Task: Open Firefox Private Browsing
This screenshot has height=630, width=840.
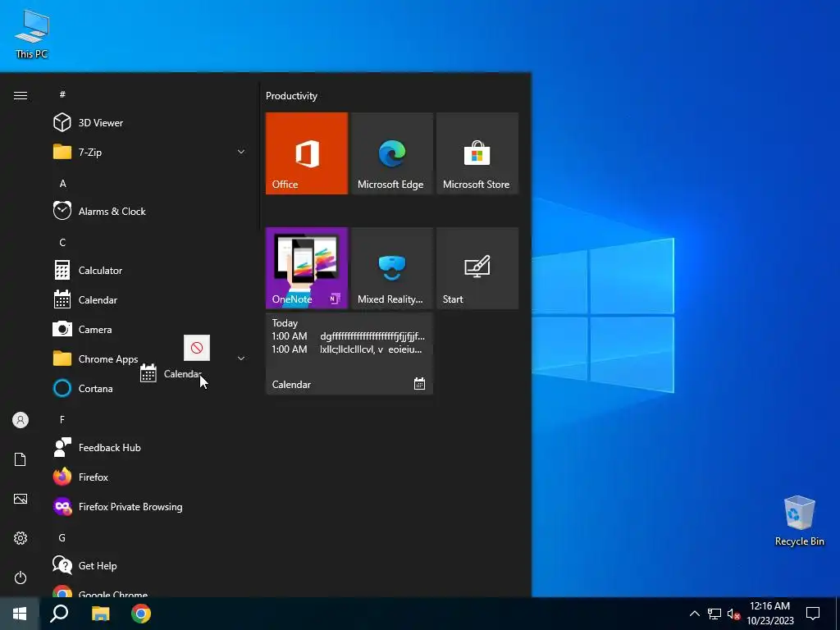Action: tap(148, 506)
